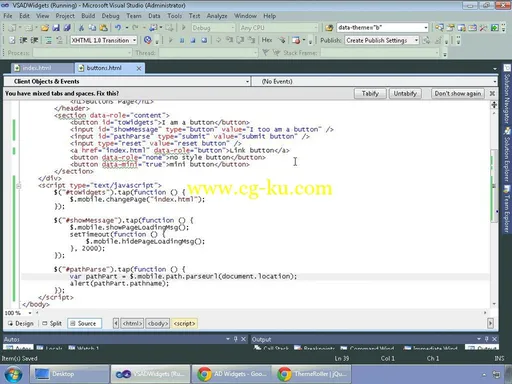Select the <body> tag navigator button
This screenshot has width=512, height=384.
point(158,323)
